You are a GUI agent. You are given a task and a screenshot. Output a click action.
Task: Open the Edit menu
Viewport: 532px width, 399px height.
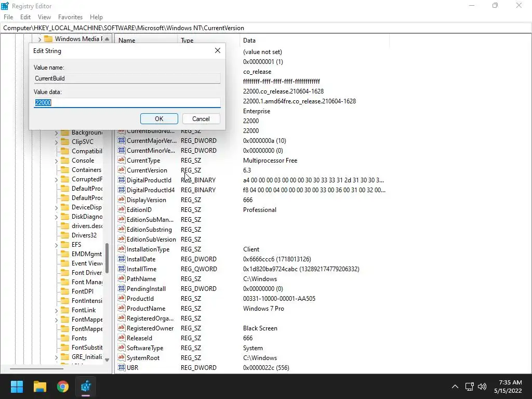click(x=25, y=17)
